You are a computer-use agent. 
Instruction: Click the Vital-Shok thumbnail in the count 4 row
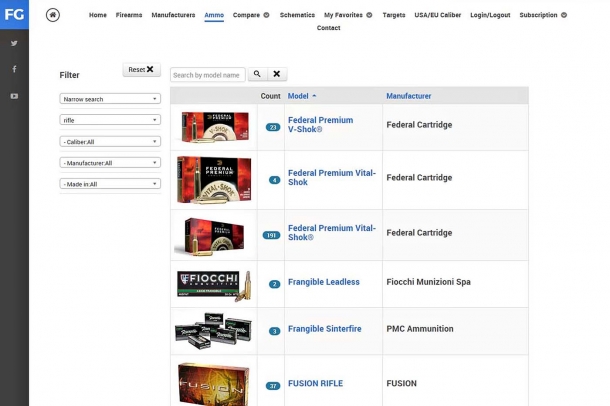(x=214, y=180)
